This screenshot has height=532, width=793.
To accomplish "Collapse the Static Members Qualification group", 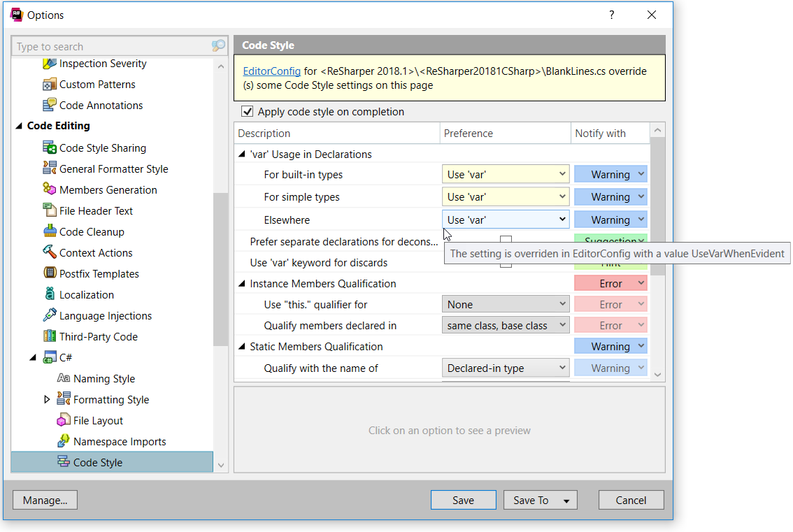I will point(242,347).
